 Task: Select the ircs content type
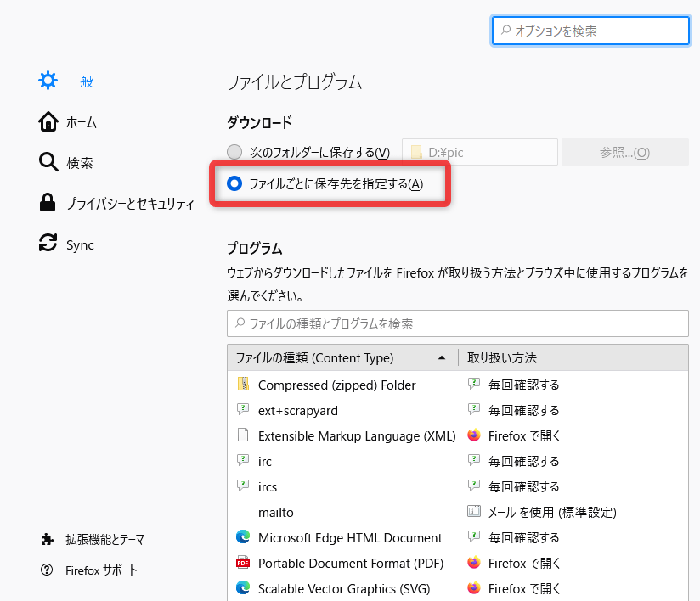click(x=458, y=486)
